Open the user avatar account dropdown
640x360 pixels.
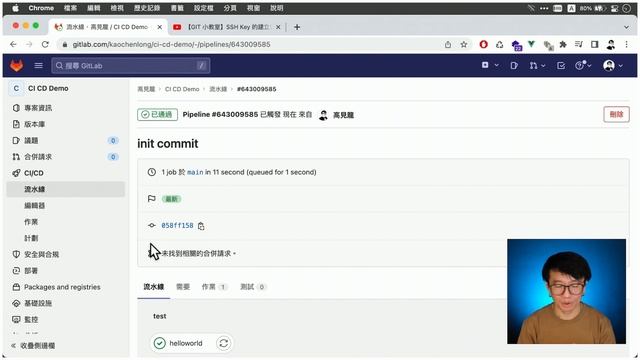[x=613, y=65]
